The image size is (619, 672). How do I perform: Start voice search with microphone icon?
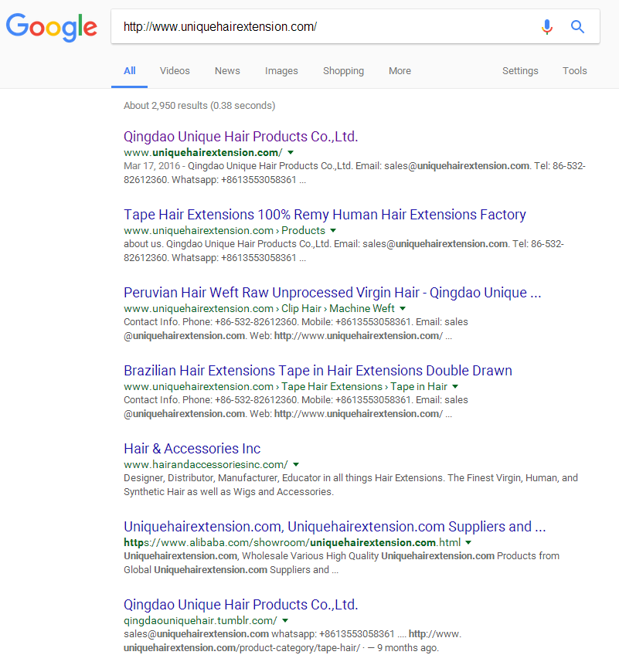point(546,26)
